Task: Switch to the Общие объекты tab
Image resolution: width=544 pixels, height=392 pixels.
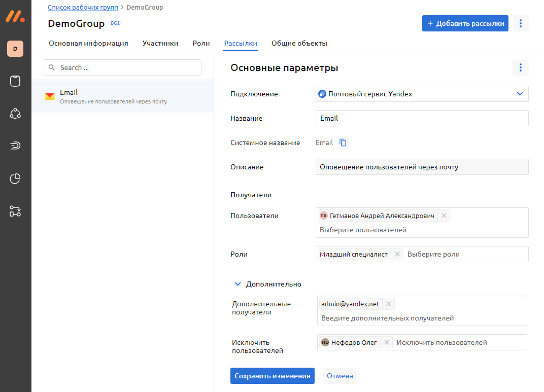Action: (299, 43)
